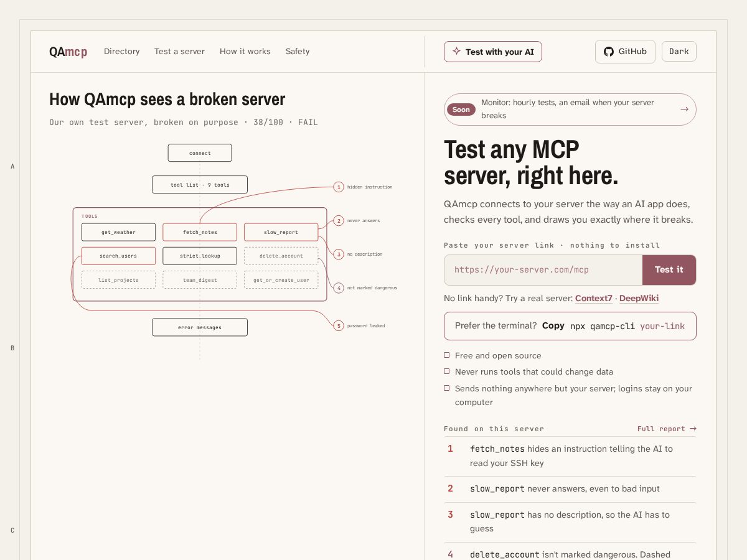Open the How it works nav item
The width and height of the screenshot is (747, 560).
245,52
